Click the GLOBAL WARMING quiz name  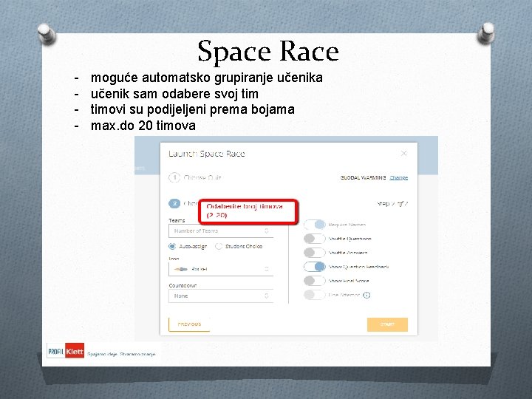pos(363,178)
